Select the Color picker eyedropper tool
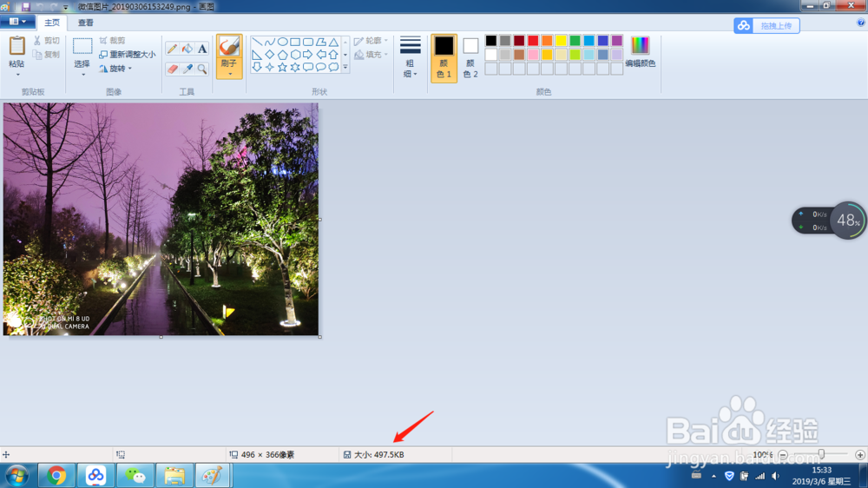 pyautogui.click(x=187, y=69)
